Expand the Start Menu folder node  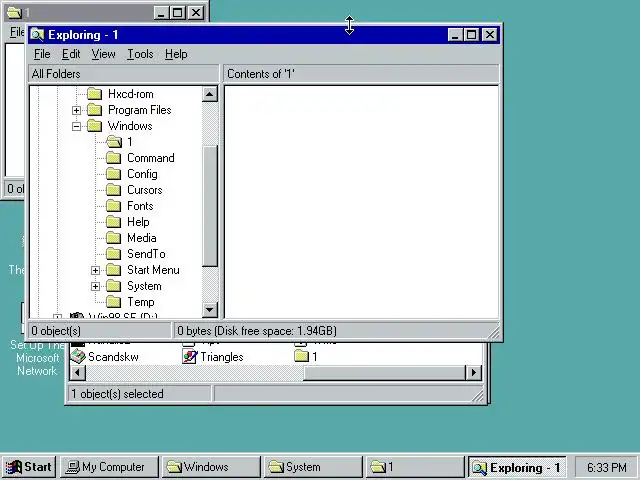point(96,270)
